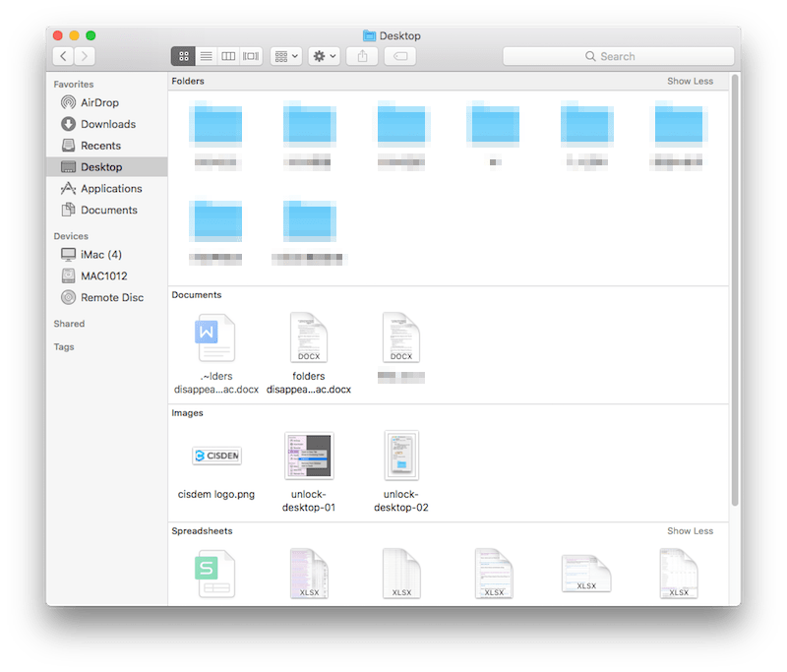
Task: Switch to Cover Flow view
Action: point(249,56)
